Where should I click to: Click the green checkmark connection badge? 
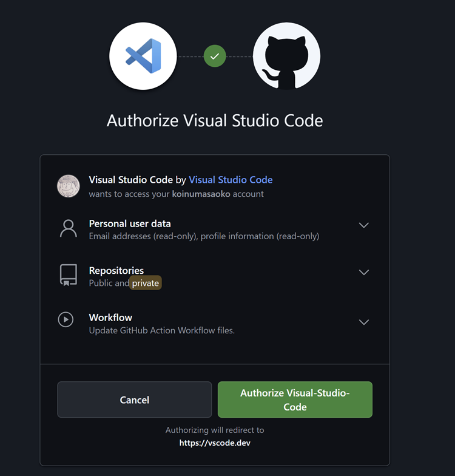pos(215,56)
